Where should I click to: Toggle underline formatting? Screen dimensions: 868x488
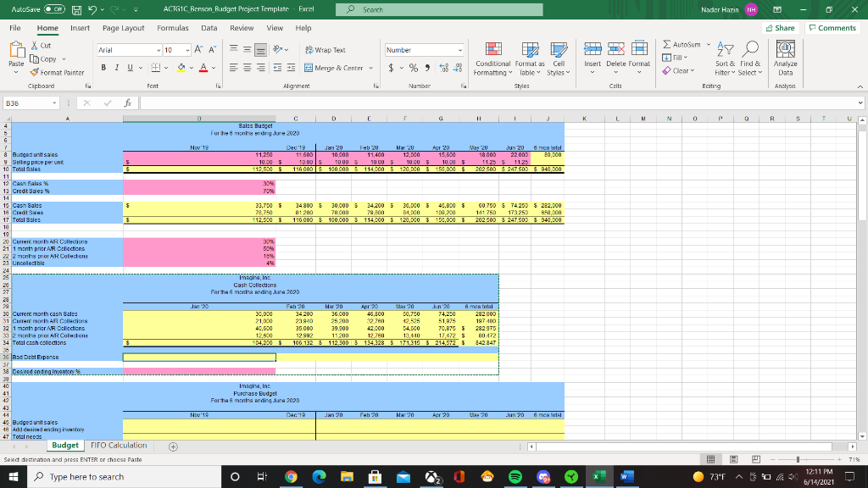129,66
